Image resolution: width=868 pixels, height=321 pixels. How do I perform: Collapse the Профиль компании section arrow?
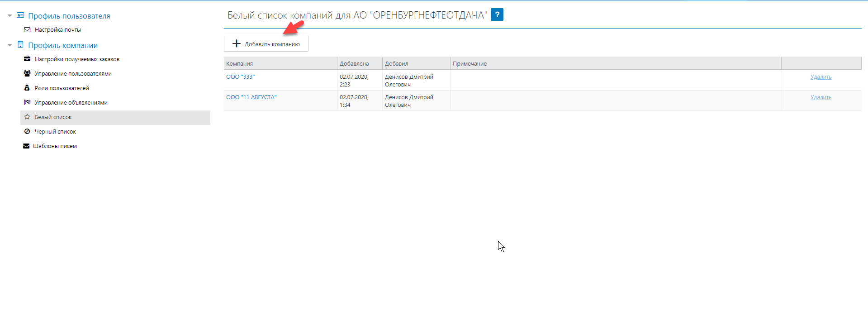(x=10, y=45)
